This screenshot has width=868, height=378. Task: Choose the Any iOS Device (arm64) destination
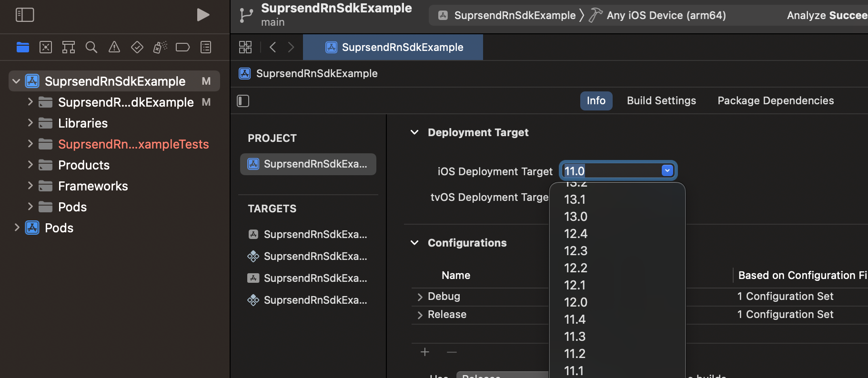[657, 15]
